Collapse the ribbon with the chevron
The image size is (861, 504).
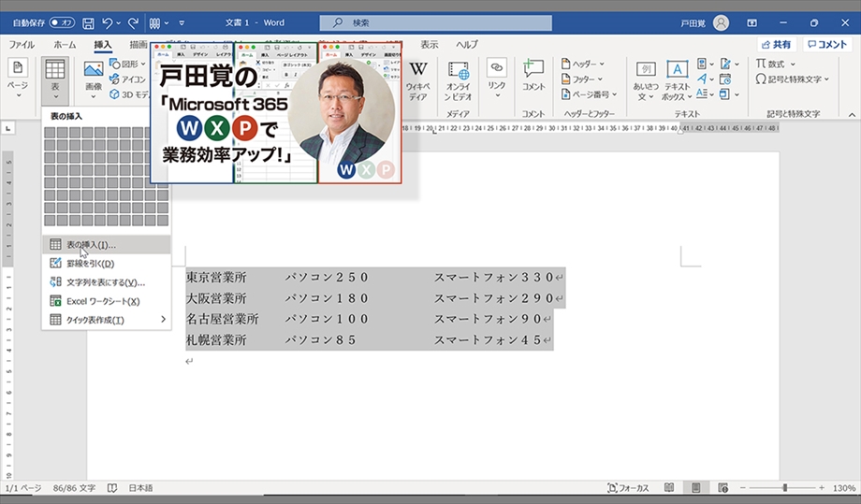pyautogui.click(x=852, y=114)
